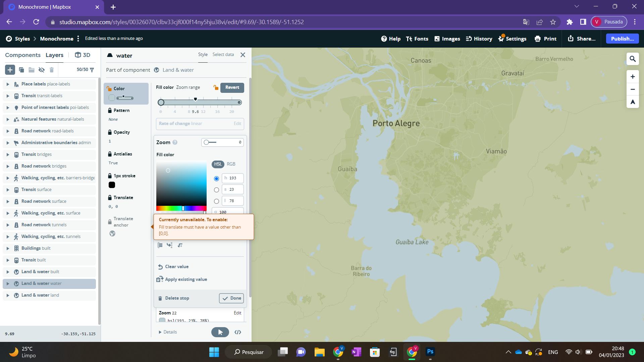
Task: Delete layer using the trash icon
Action: tap(51, 70)
